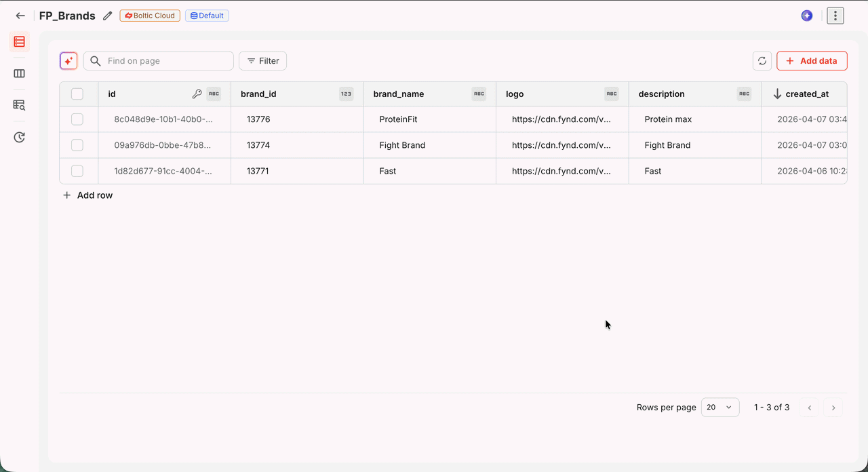This screenshot has height=472, width=868.
Task: Select the Fast description cell
Action: coord(695,171)
